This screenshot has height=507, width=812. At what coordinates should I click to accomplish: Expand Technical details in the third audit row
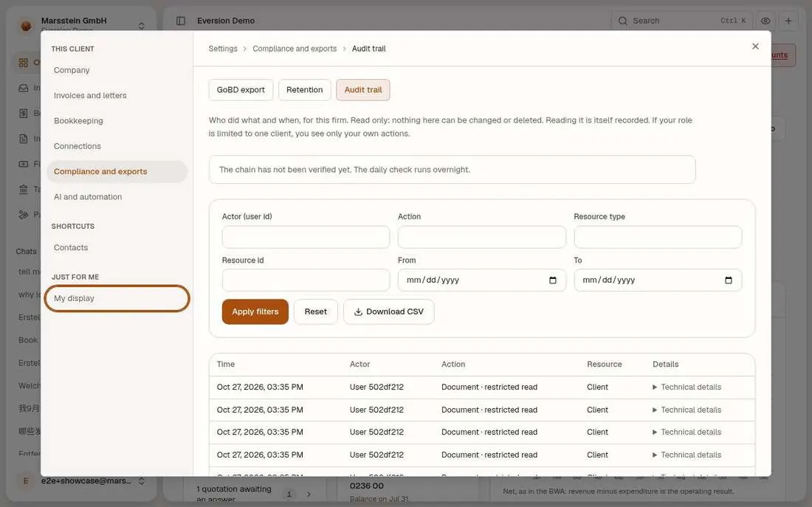click(687, 432)
